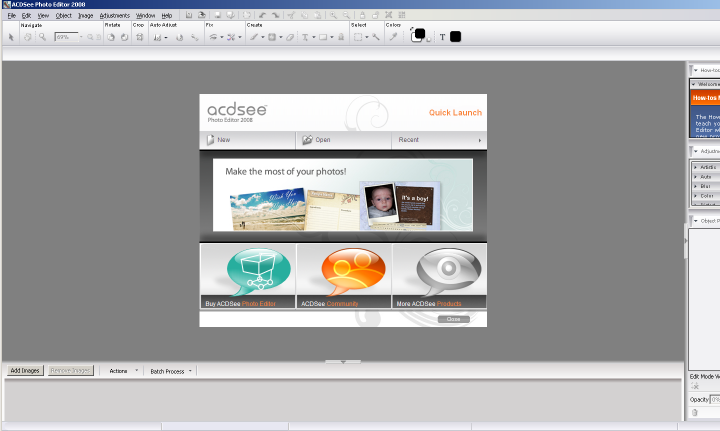Click the Add Images button

pos(24,371)
